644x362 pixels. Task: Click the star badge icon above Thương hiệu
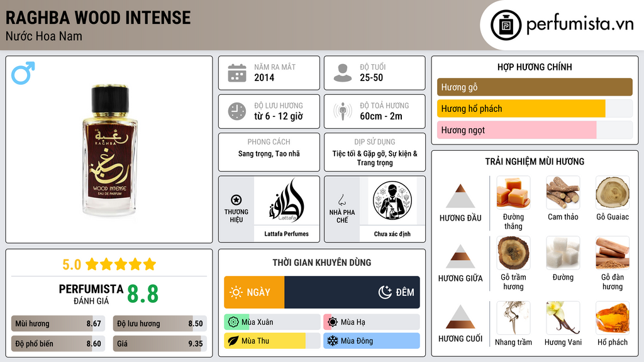tap(236, 200)
